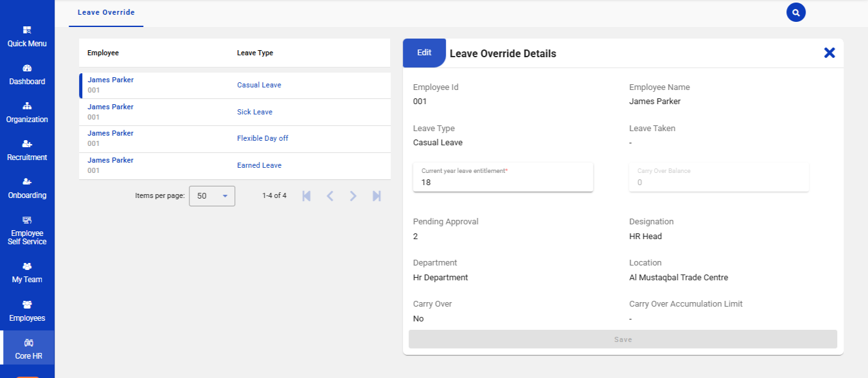This screenshot has width=868, height=378.
Task: Open the Flexible Day off entry
Action: pyautogui.click(x=235, y=139)
